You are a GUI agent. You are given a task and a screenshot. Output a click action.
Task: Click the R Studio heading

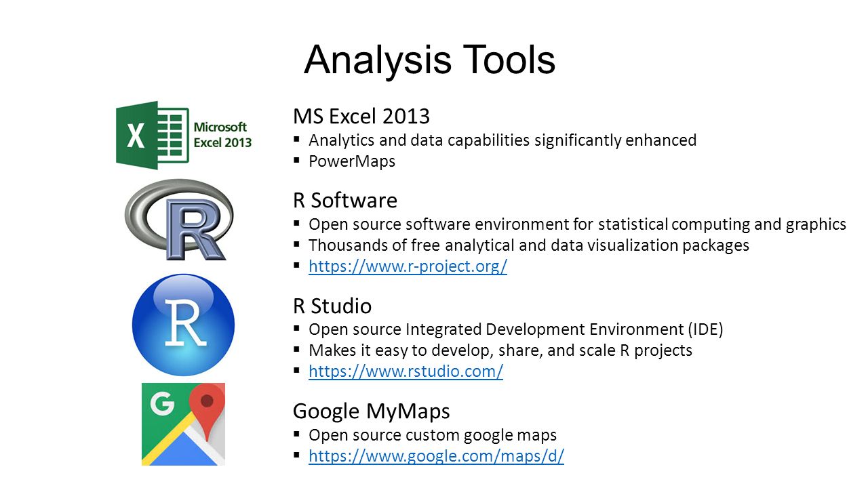332,306
